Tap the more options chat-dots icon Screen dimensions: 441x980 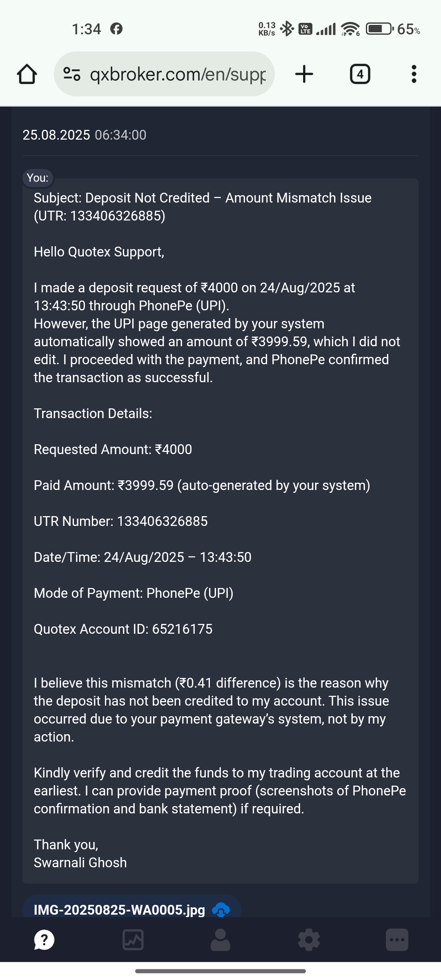397,940
